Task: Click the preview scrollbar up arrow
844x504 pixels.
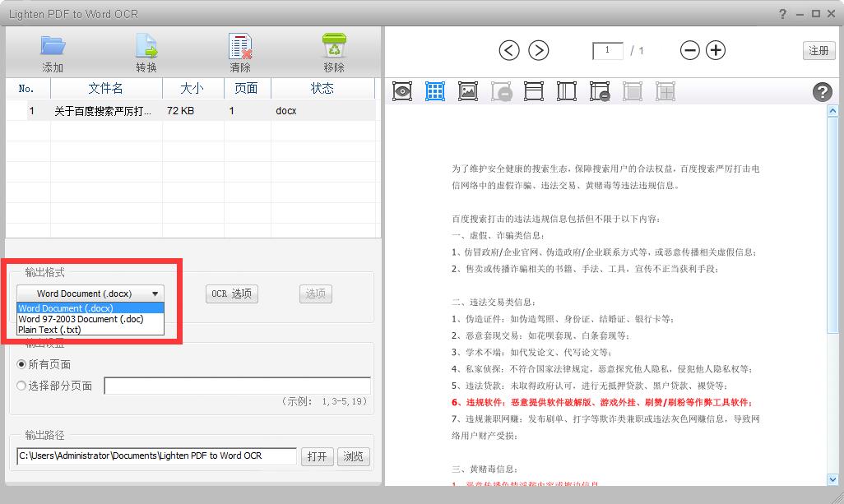Action: [832, 111]
